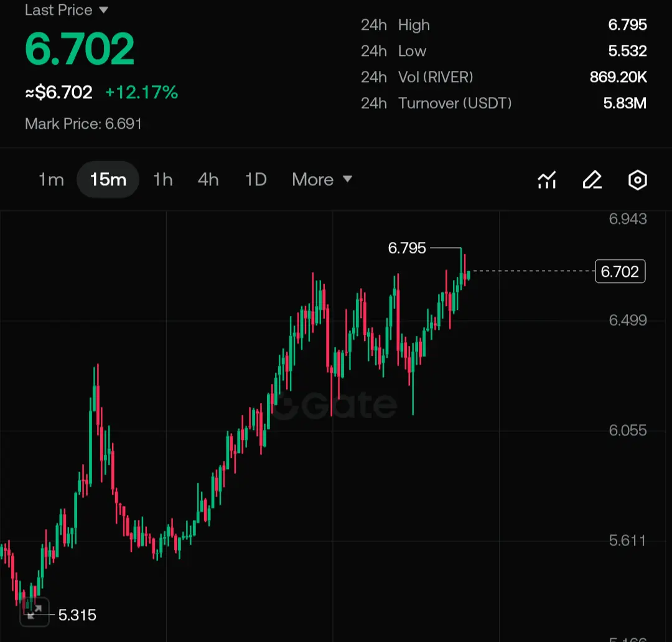The height and width of the screenshot is (642, 672).
Task: Click the 5.315 chart low label
Action: point(77,615)
